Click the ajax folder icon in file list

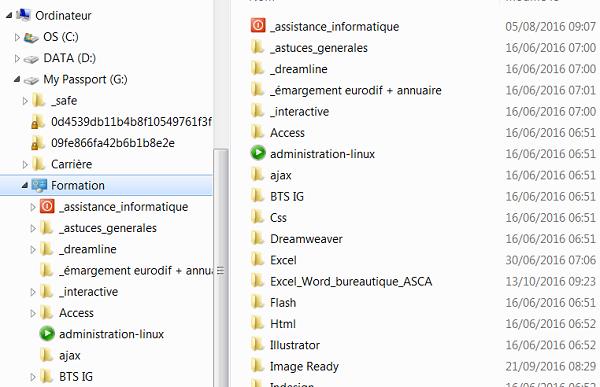point(258,175)
